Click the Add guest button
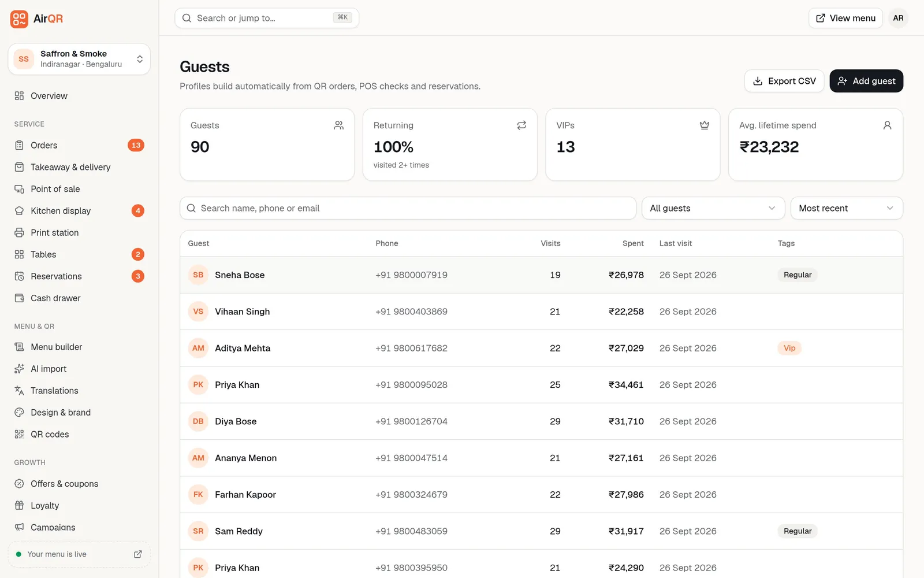 [x=866, y=81]
